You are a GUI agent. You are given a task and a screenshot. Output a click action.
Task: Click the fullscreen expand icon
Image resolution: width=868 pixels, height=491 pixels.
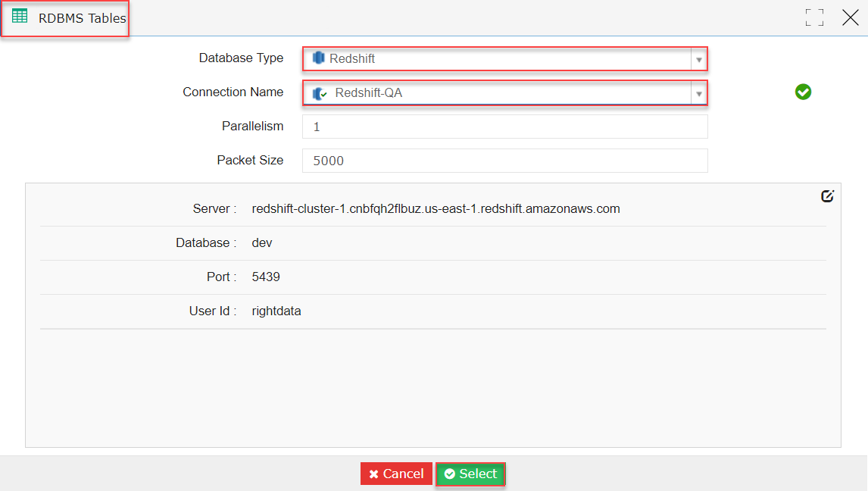click(814, 17)
